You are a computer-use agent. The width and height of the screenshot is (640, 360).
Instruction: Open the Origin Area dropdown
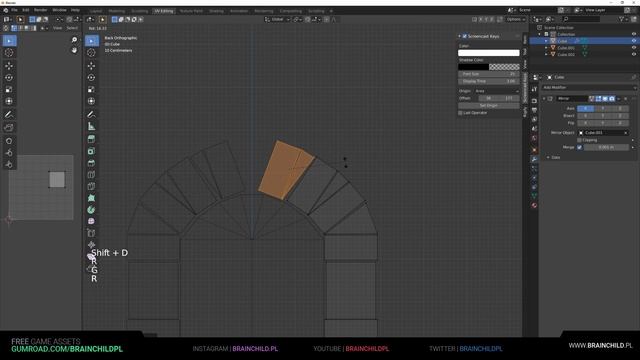497,91
